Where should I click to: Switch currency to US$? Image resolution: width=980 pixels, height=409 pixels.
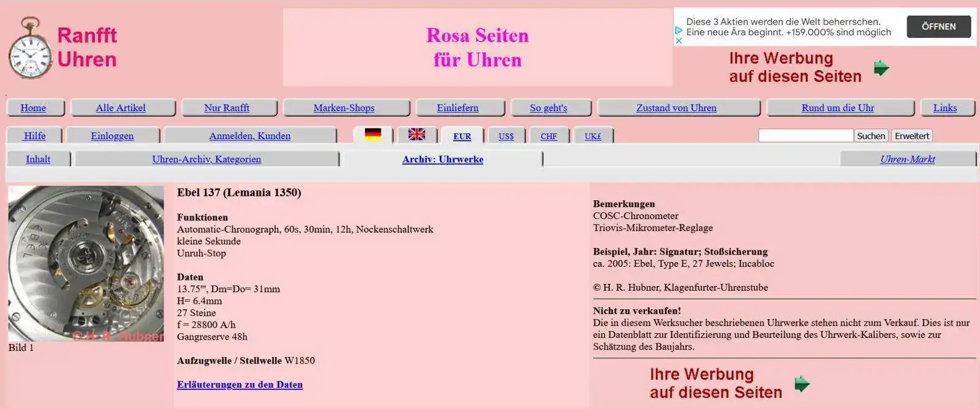[x=506, y=136]
